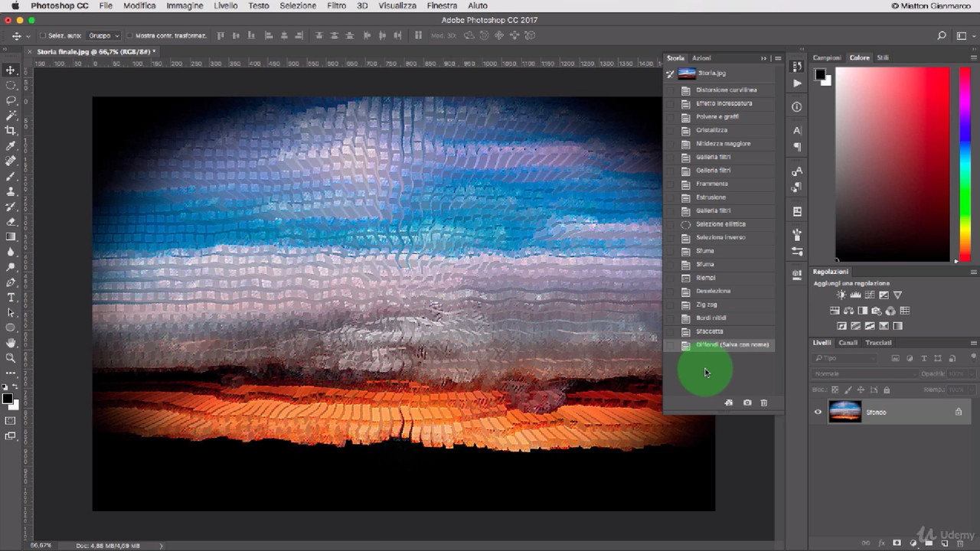This screenshot has height=551, width=980.
Task: Select the Hand tool
Action: pyautogui.click(x=11, y=343)
